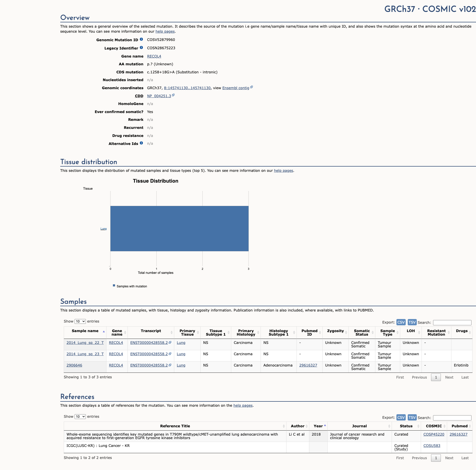This screenshot has width=476, height=470.
Task: Focus the Samples table Search field
Action: tap(452, 323)
